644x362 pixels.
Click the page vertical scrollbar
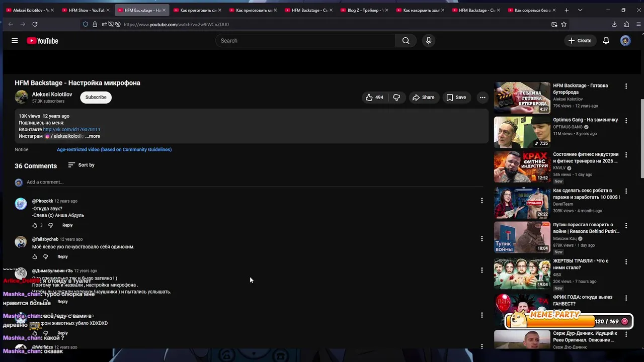tap(642, 138)
